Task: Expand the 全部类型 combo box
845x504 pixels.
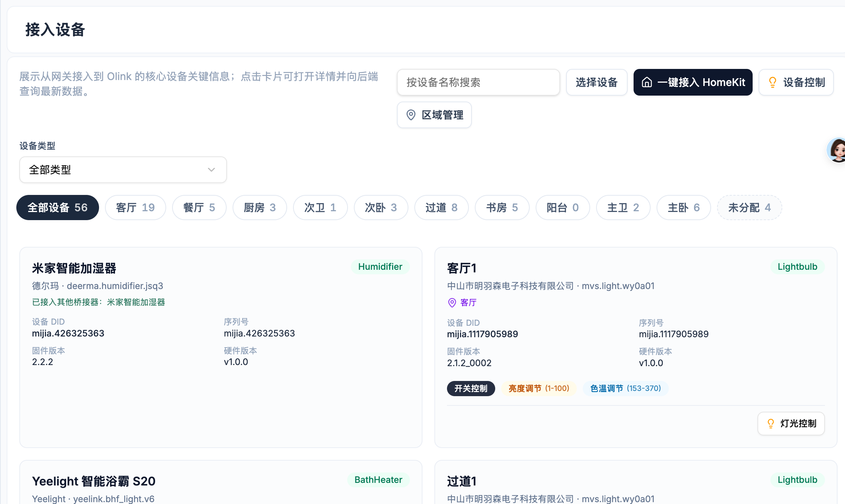Action: point(123,170)
